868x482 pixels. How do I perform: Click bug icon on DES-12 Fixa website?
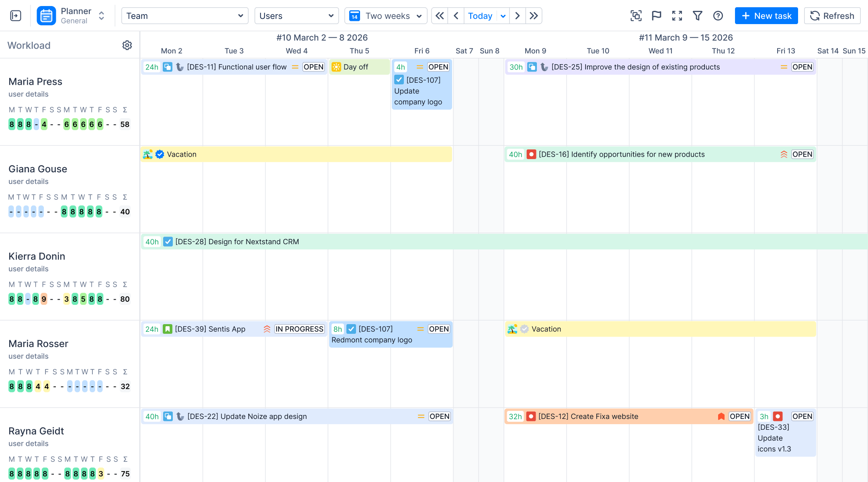pyautogui.click(x=531, y=417)
